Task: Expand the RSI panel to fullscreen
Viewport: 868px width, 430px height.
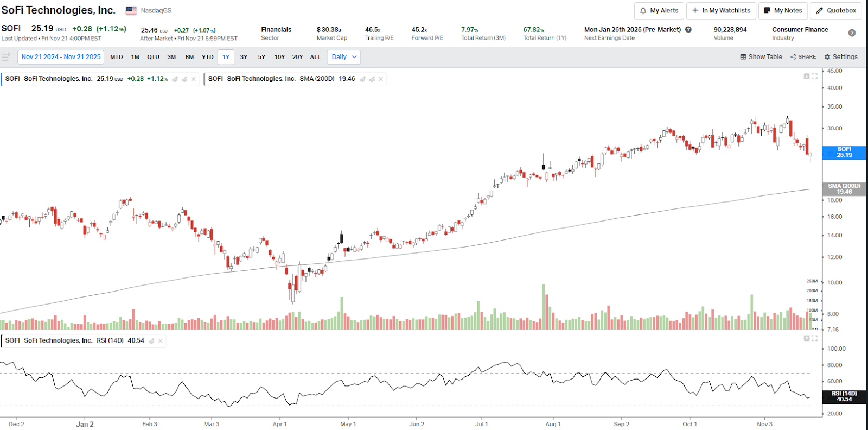Action: [x=814, y=338]
